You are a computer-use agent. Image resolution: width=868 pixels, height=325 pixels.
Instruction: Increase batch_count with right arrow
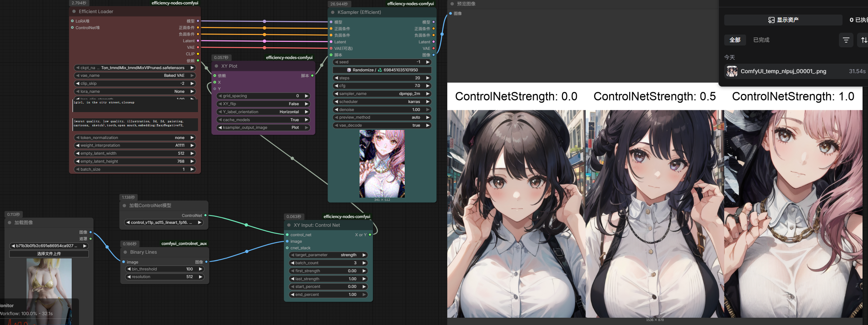tap(364, 263)
